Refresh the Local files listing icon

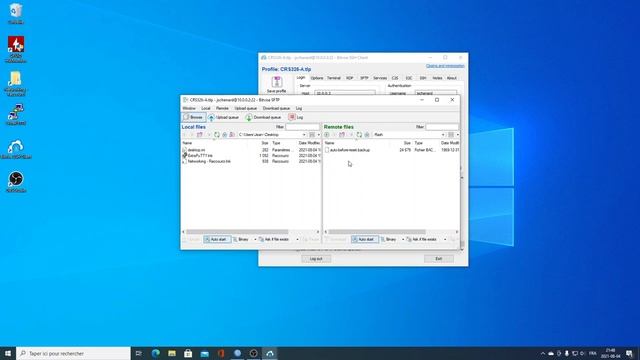click(x=217, y=135)
